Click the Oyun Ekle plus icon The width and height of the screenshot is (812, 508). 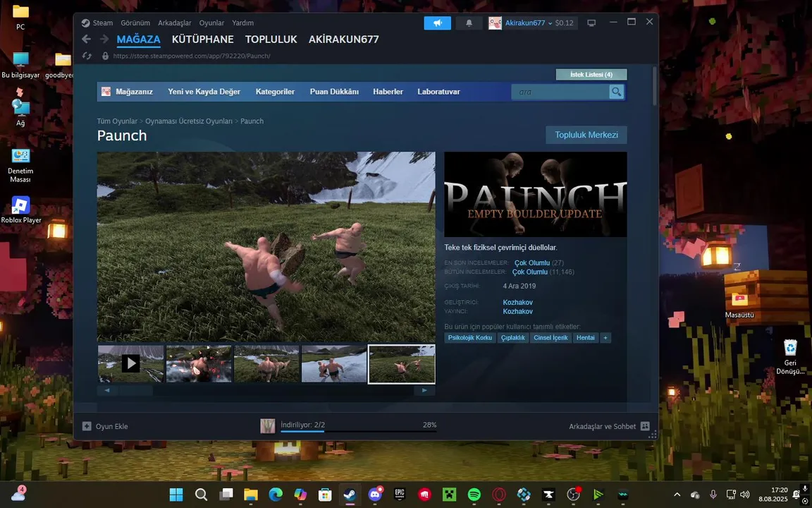click(x=87, y=426)
